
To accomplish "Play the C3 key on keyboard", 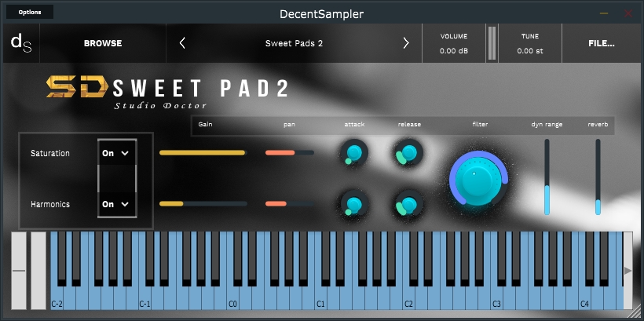I will pos(496,298).
